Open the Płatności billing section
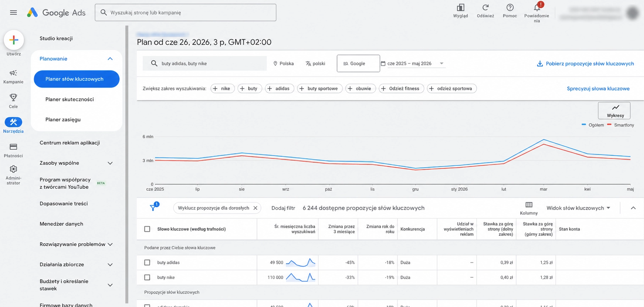Image resolution: width=644 pixels, height=307 pixels. pyautogui.click(x=13, y=150)
